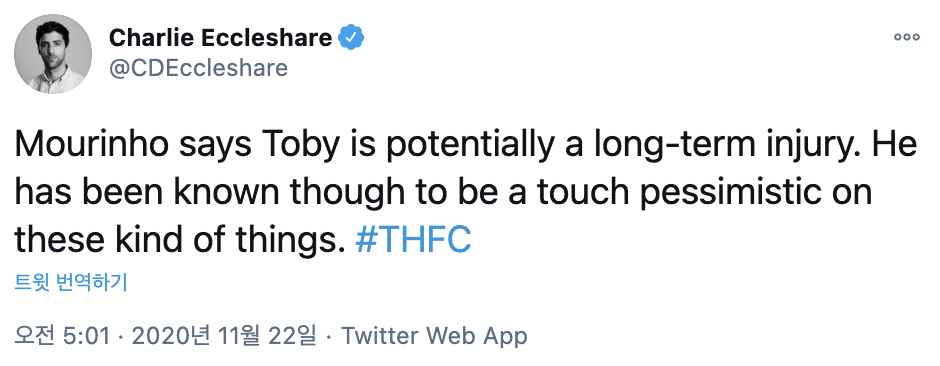Click the blue verified badge
The height and width of the screenshot is (366, 940).
[351, 38]
